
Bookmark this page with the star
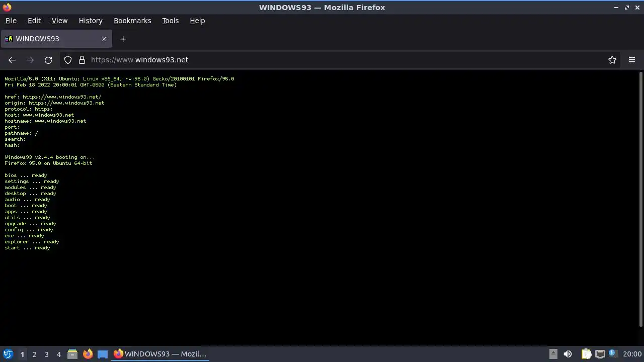click(612, 60)
